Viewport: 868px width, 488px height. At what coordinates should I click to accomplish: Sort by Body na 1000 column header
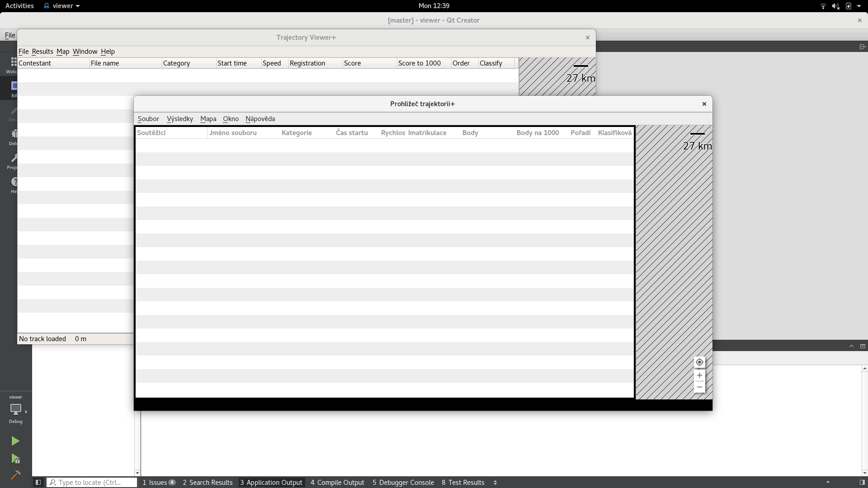click(542, 133)
